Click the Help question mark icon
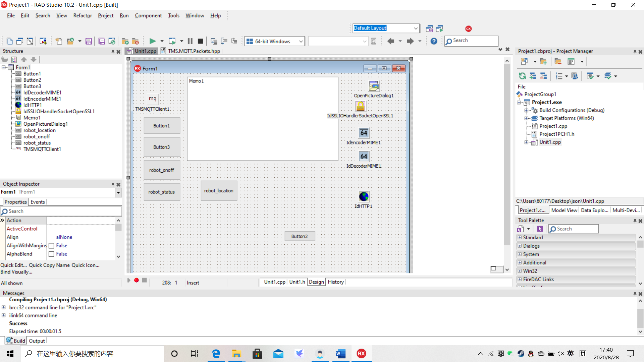Screen dimensions: 644x362 [x=434, y=41]
